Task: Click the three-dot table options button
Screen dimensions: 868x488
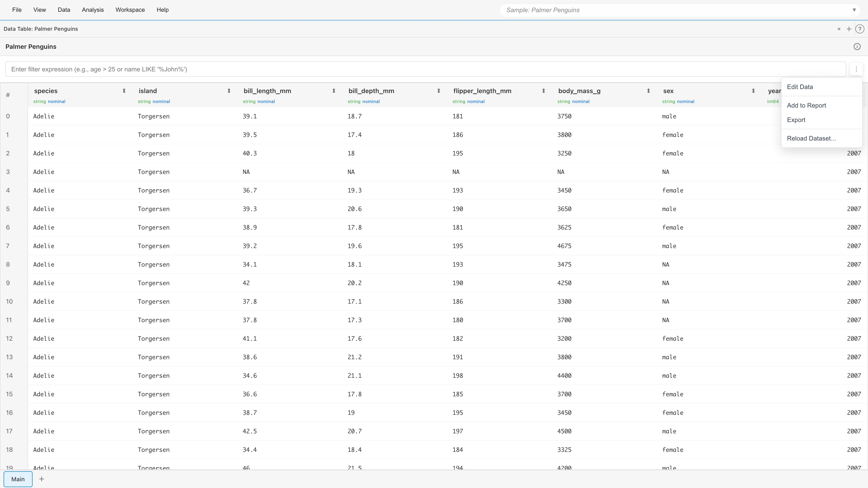Action: click(x=856, y=69)
